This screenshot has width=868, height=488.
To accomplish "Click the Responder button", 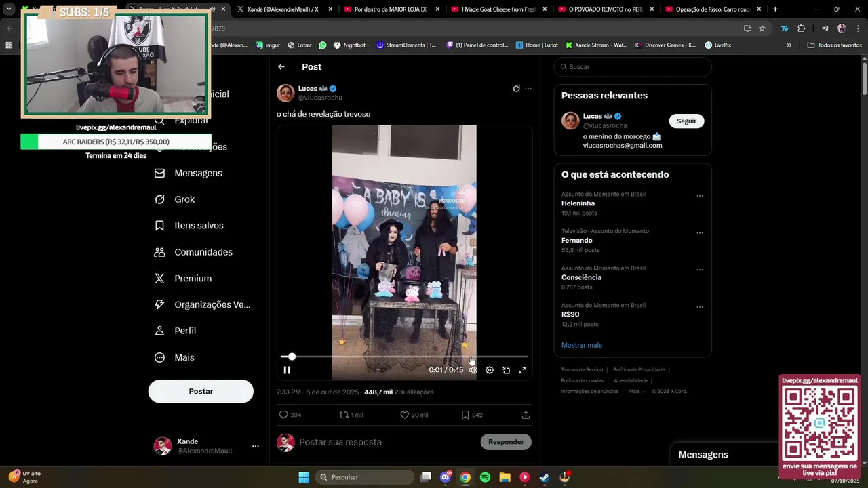I will (x=506, y=442).
